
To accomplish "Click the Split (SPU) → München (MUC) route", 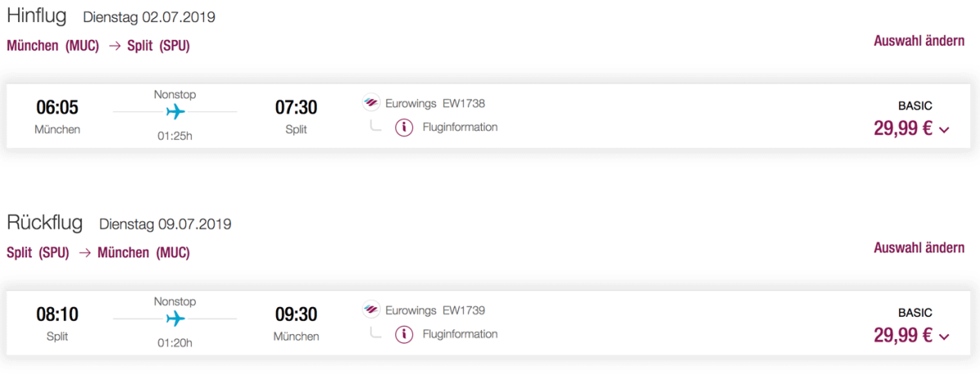I will pyautogui.click(x=98, y=253).
